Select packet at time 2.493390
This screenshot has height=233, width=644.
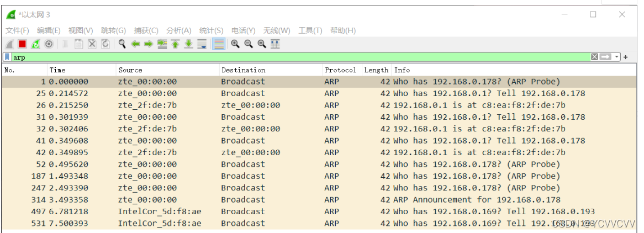coord(320,188)
